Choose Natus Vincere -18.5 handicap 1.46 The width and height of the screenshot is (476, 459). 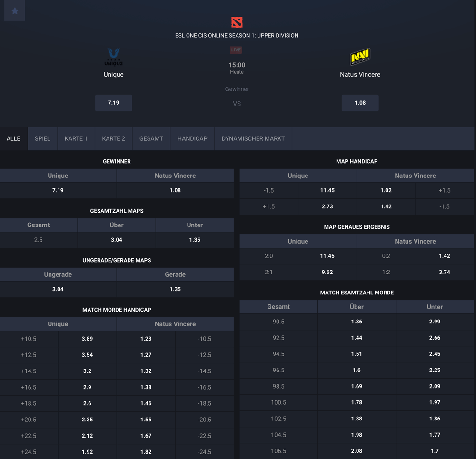(146, 403)
